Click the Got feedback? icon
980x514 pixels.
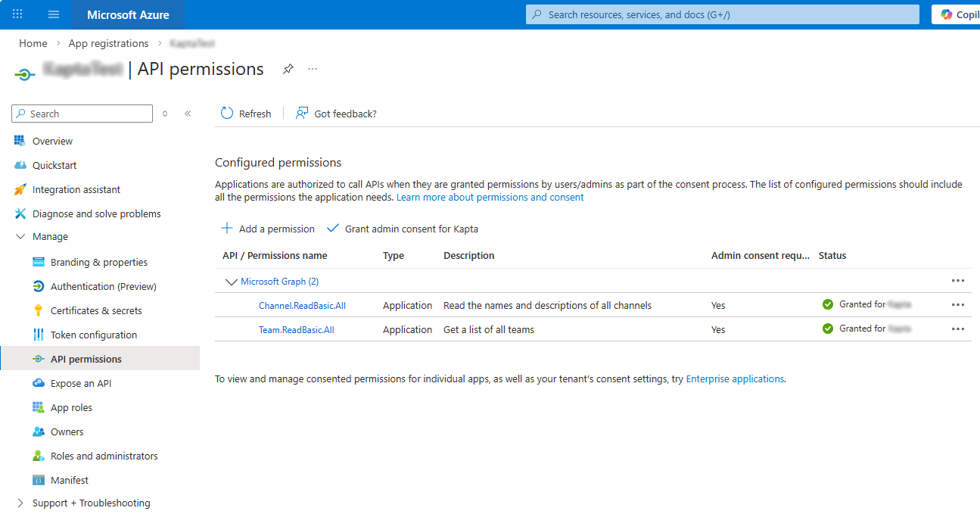pyautogui.click(x=302, y=114)
